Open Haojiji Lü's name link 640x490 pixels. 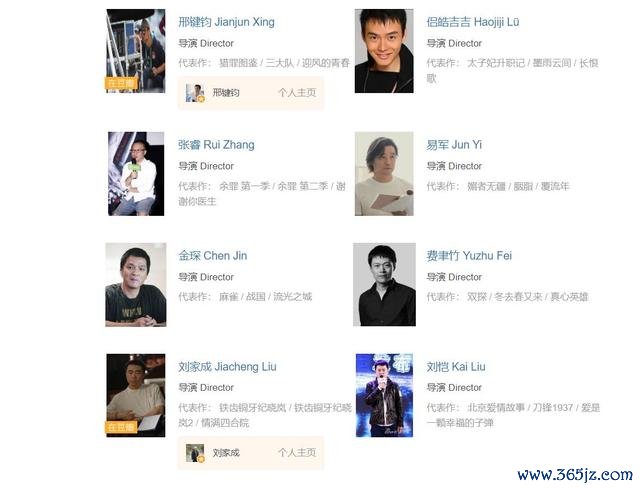473,22
